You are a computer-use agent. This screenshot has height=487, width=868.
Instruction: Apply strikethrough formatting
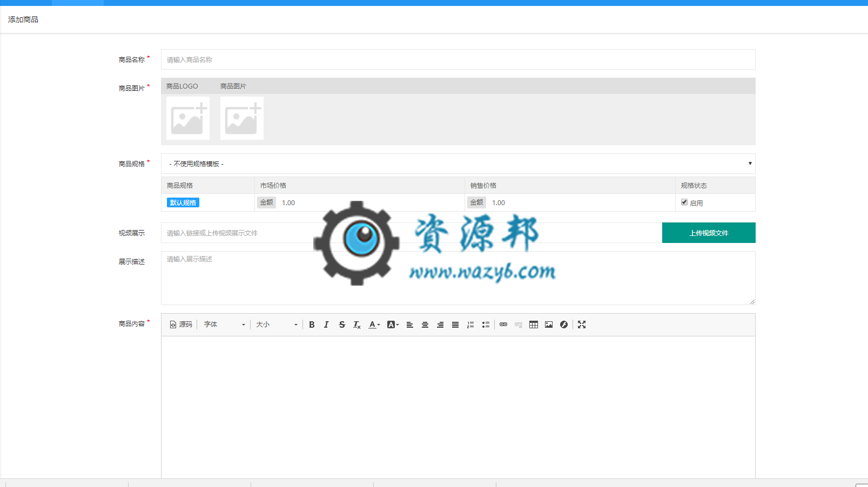(x=342, y=324)
